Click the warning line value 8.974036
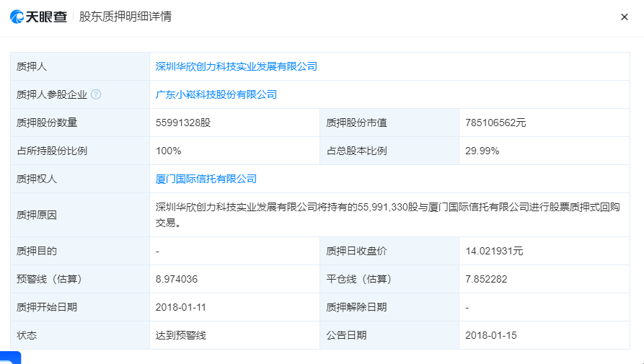 tap(177, 279)
